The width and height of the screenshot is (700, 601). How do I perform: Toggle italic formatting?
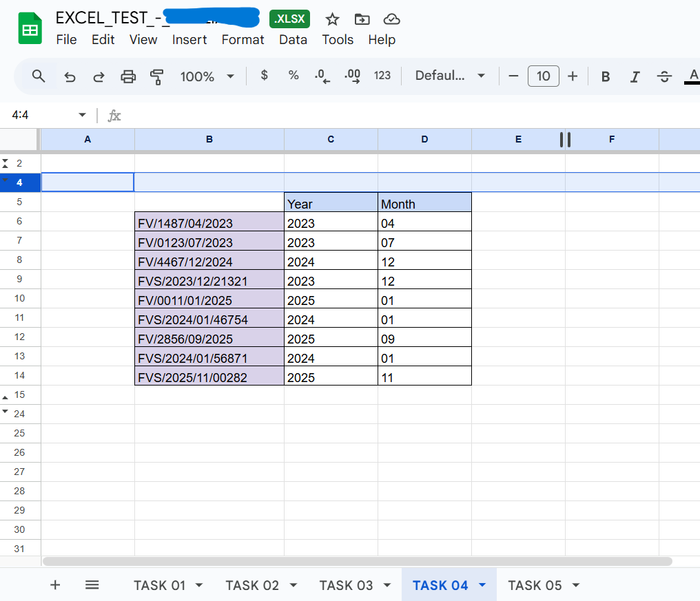pos(635,76)
